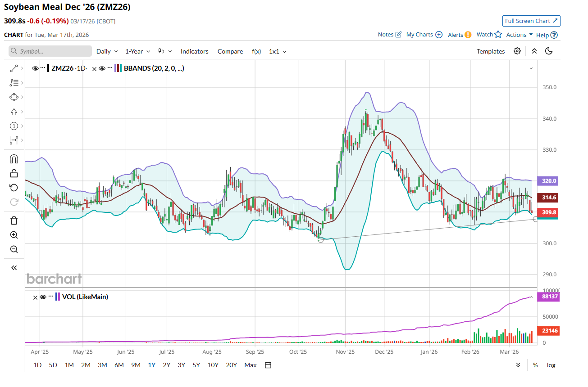Toggle visibility of the VOL indicator

43,297
